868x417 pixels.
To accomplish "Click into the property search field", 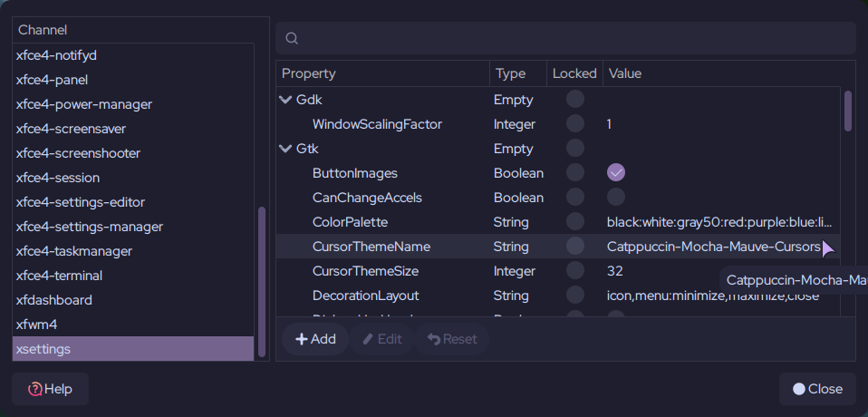I will pyautogui.click(x=571, y=38).
